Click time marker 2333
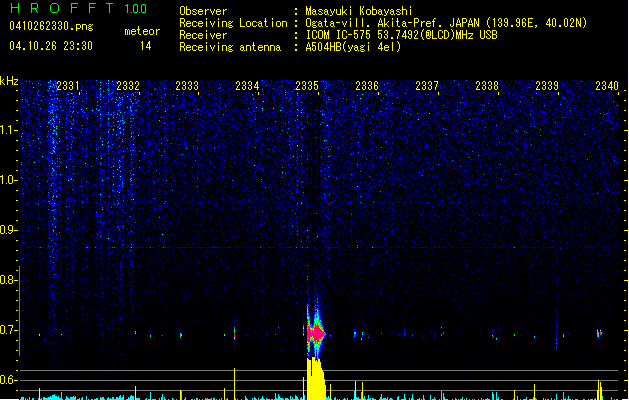Image resolution: width=629 pixels, height=400 pixels. [x=187, y=86]
